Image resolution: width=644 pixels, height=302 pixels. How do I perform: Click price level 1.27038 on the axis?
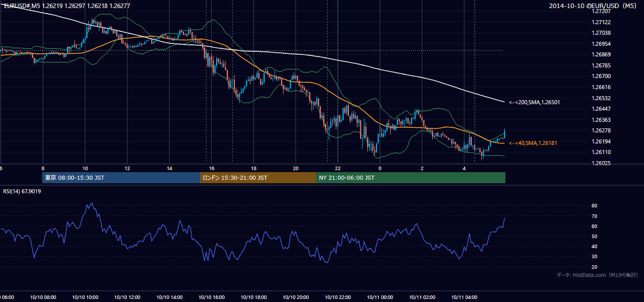602,33
